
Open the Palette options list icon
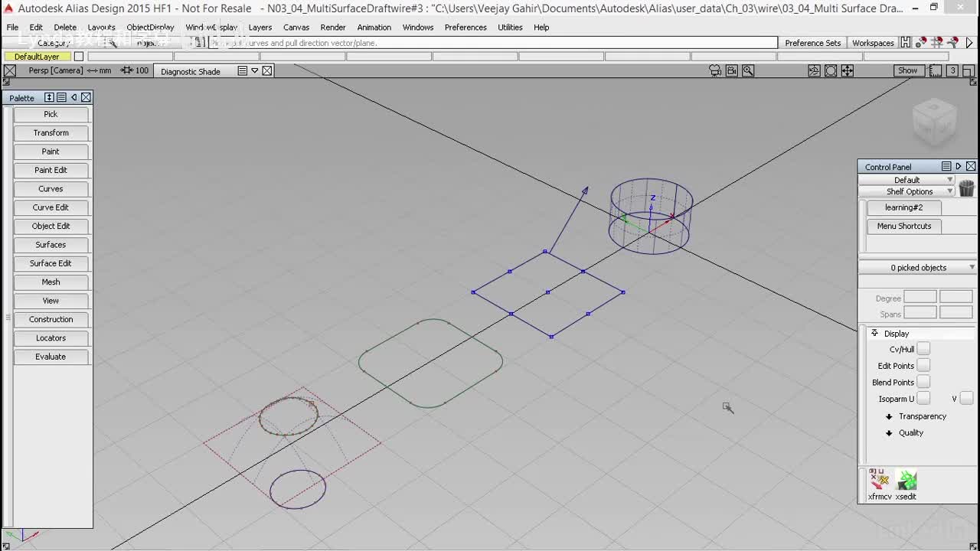coord(61,97)
